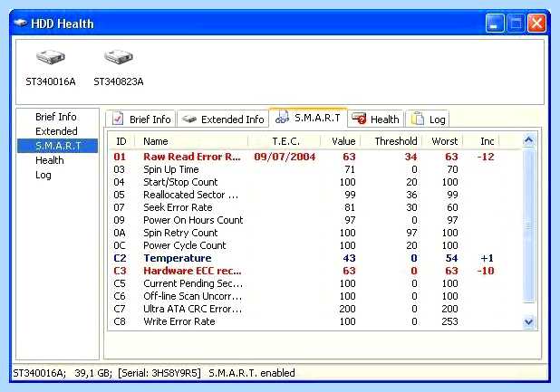Select Health in the left sidebar
Image resolution: width=560 pixels, height=392 pixels.
click(50, 160)
